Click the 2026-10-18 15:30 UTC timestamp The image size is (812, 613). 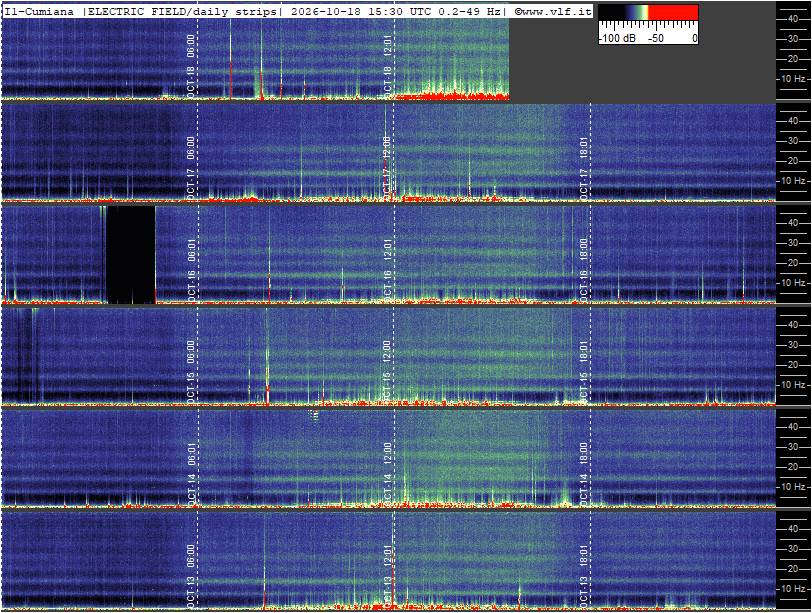tap(362, 11)
